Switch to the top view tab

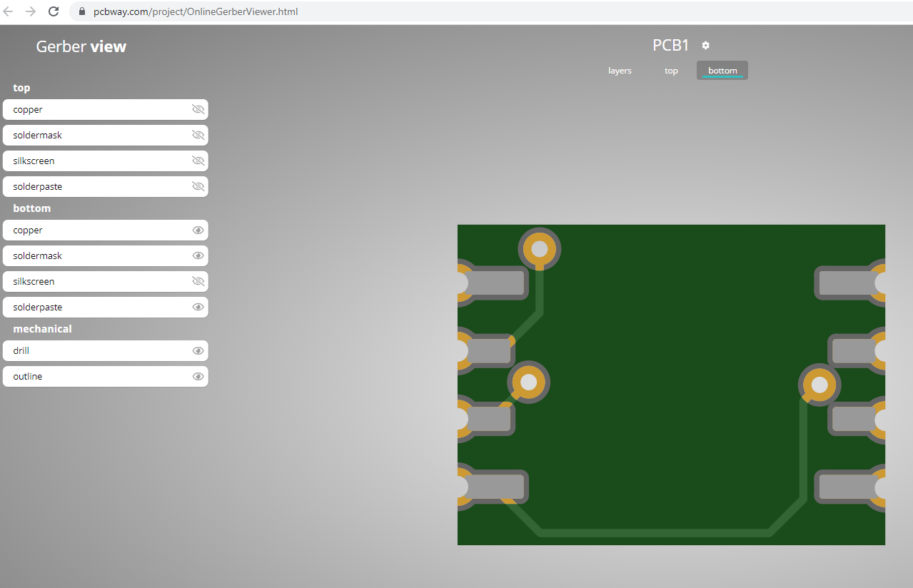point(671,71)
